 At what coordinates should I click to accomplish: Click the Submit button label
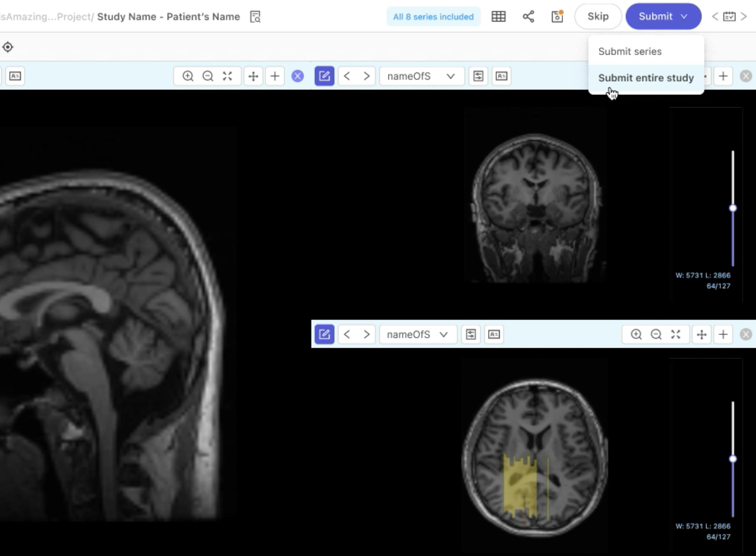coord(655,17)
